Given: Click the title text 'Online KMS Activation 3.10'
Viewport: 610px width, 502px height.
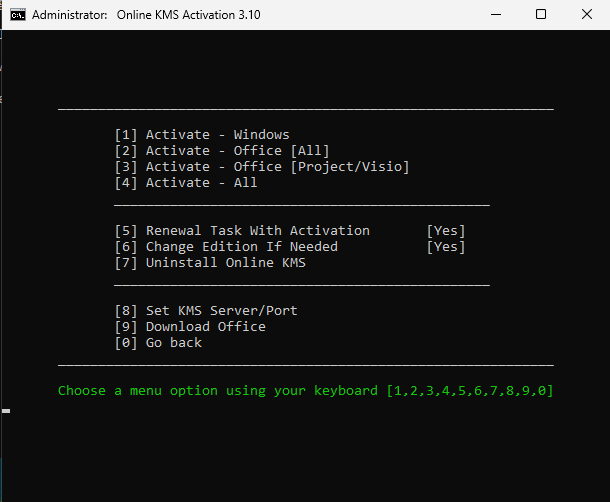Looking at the screenshot, I should [x=188, y=15].
